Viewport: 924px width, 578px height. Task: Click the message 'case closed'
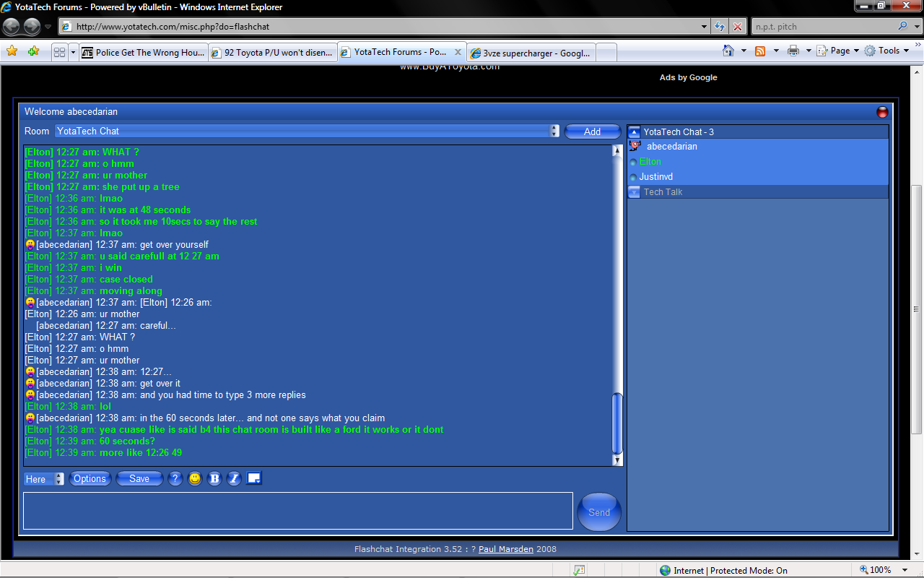126,280
